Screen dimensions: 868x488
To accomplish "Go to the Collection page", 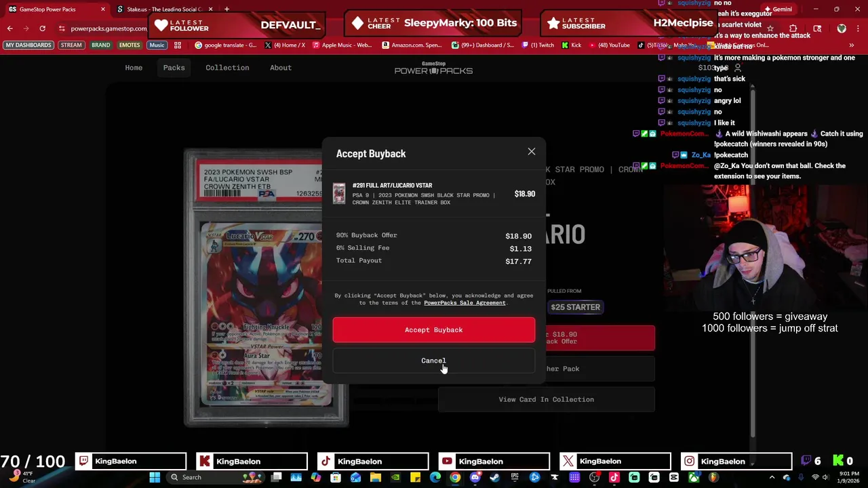I will pyautogui.click(x=227, y=68).
